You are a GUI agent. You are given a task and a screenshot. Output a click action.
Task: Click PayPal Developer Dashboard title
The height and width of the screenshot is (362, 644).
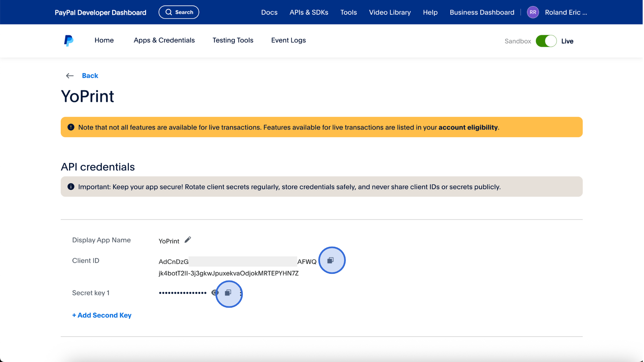pyautogui.click(x=100, y=12)
